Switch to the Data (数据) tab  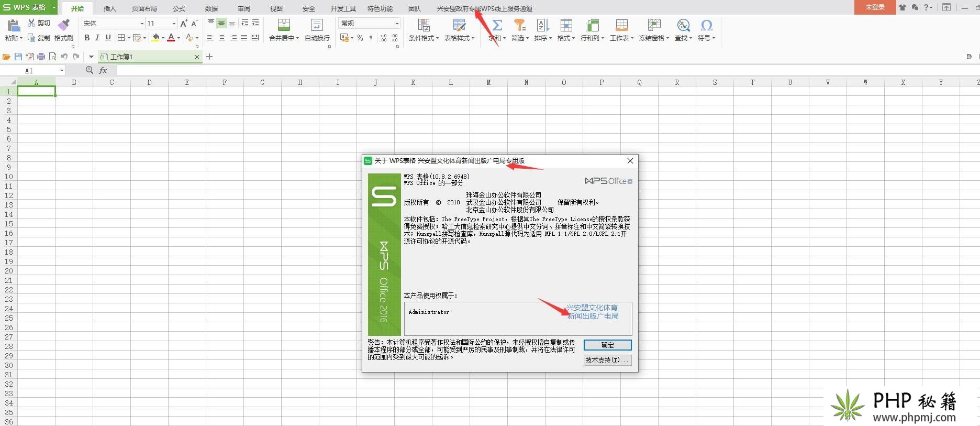(x=211, y=8)
